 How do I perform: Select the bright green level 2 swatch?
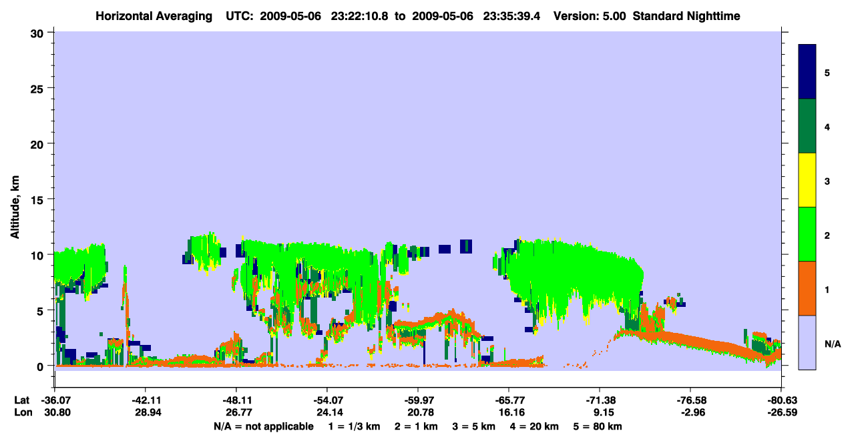click(807, 234)
